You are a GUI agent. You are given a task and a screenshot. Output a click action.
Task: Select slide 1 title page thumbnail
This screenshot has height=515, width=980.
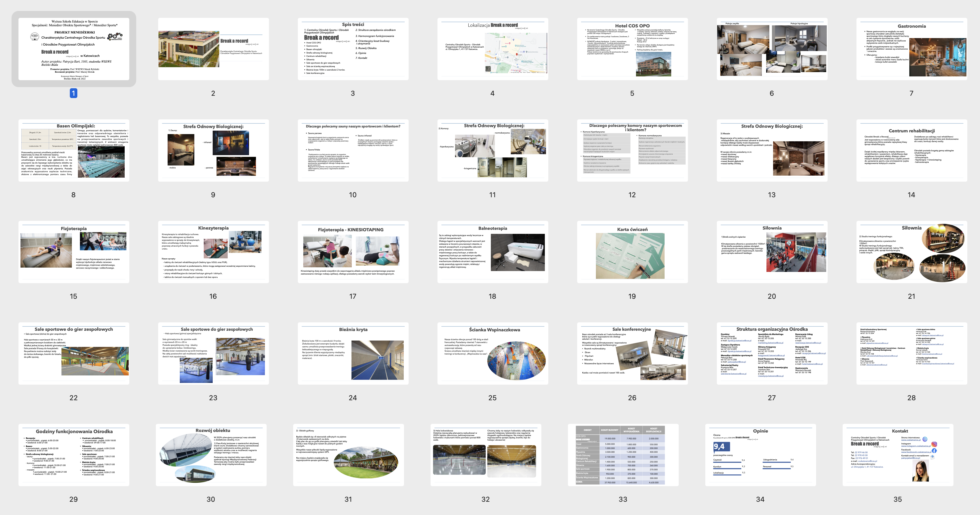pyautogui.click(x=73, y=49)
